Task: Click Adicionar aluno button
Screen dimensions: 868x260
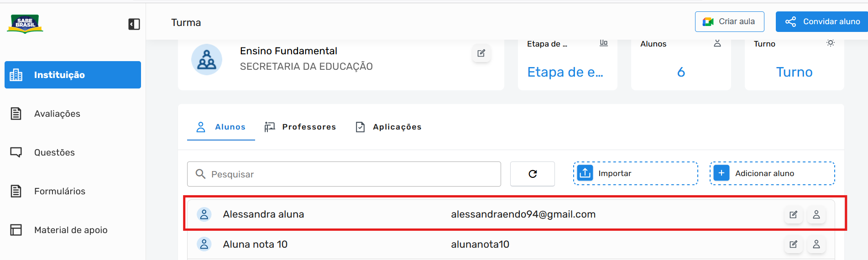Action: click(x=772, y=173)
